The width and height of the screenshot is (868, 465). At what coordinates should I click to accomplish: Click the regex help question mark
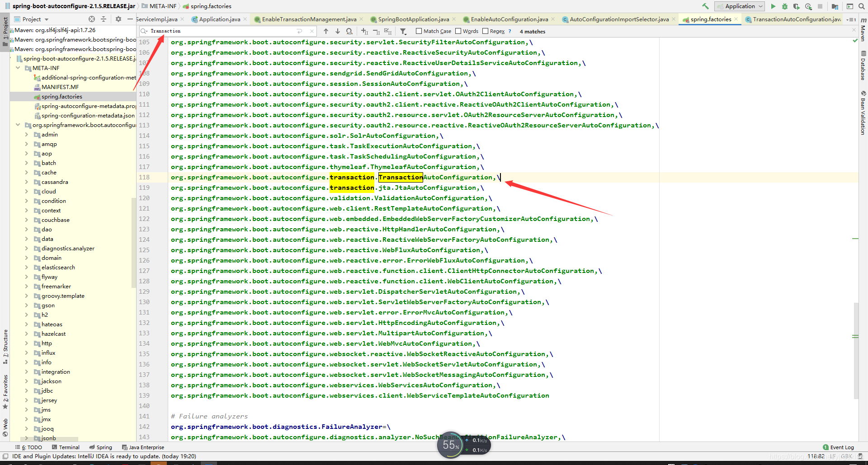pyautogui.click(x=510, y=31)
